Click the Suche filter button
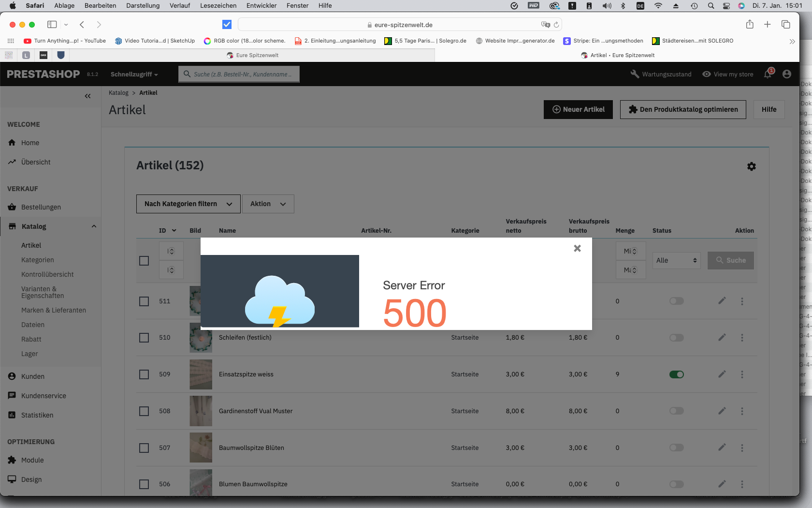Screen dimensions: 812x508 click(731, 260)
